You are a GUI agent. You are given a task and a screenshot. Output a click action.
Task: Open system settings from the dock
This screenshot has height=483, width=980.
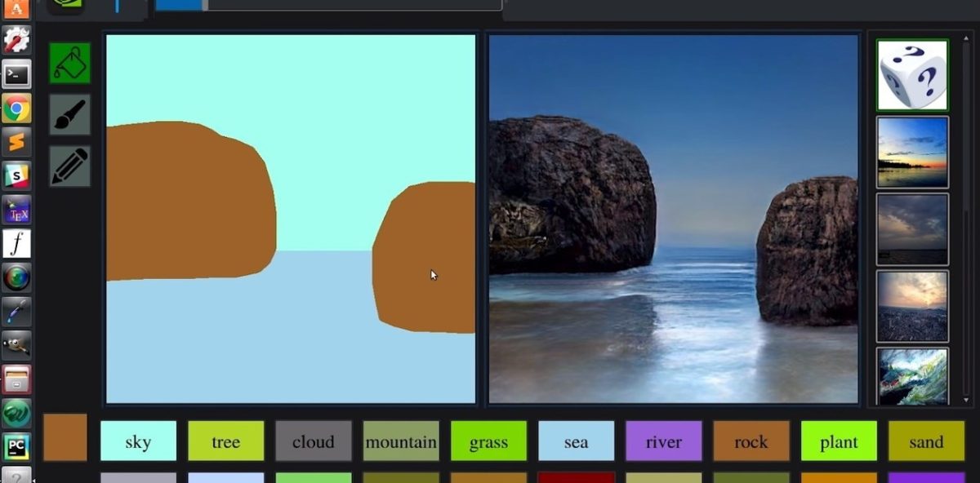(x=16, y=40)
